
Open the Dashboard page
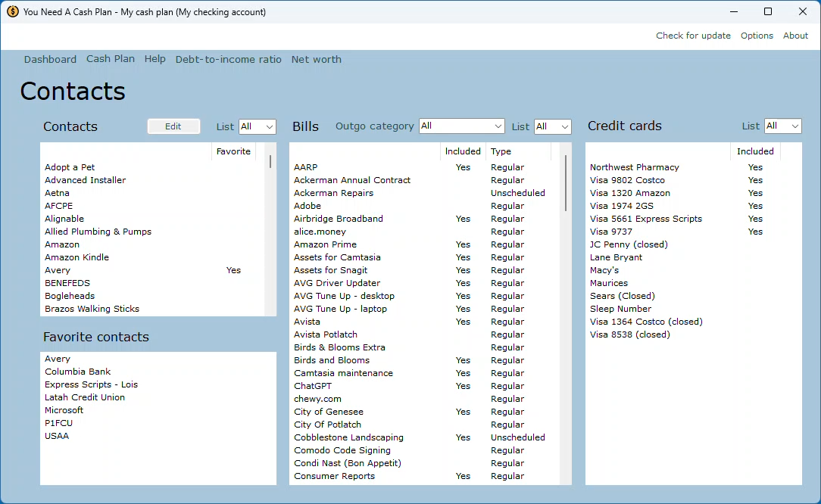pyautogui.click(x=50, y=60)
